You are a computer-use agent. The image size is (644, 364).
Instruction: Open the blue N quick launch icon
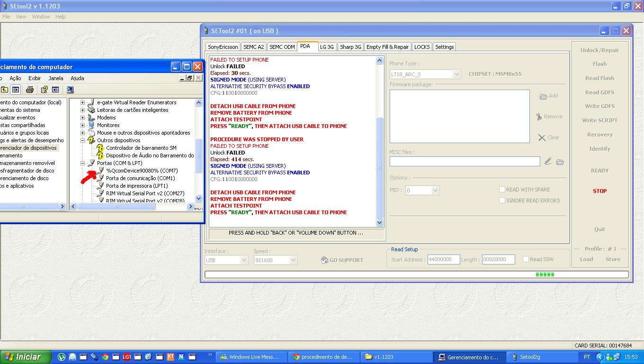(181, 357)
